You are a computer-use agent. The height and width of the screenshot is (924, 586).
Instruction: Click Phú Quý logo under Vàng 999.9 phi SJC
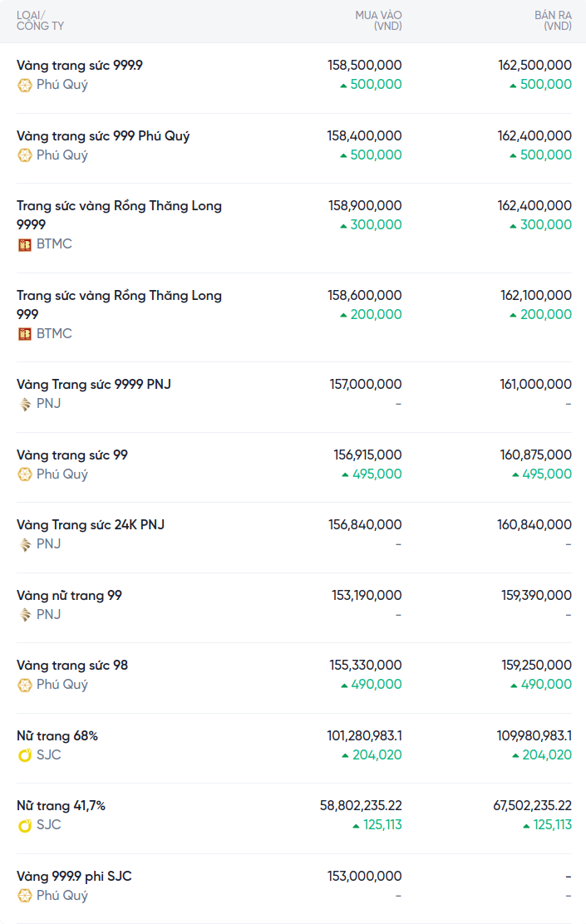(25, 896)
